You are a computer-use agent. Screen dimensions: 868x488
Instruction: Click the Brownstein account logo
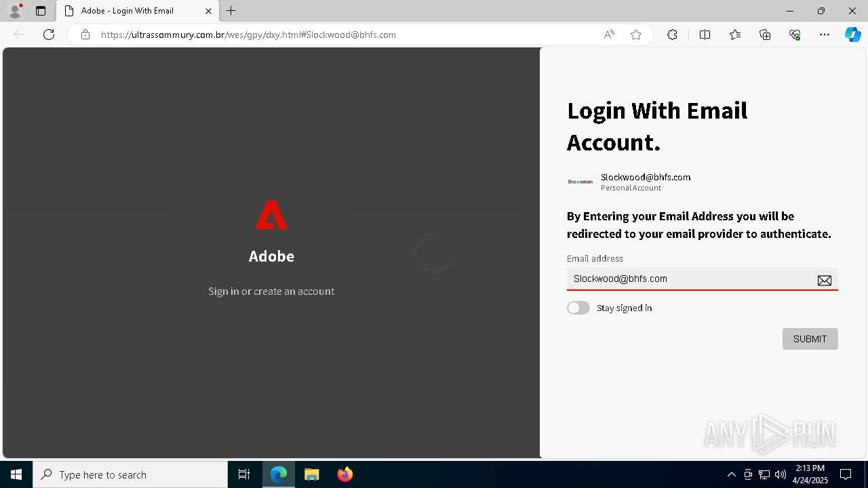point(580,182)
